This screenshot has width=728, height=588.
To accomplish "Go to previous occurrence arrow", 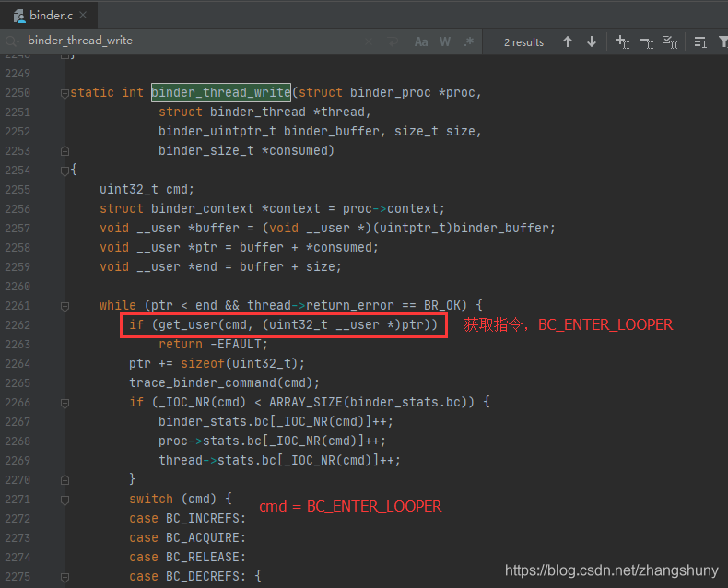I will [568, 41].
